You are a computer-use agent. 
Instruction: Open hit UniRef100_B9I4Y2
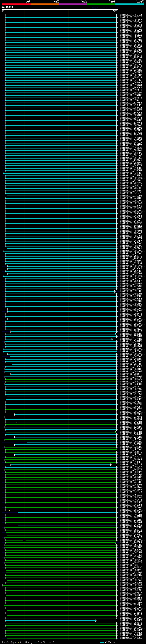[x=131, y=55]
